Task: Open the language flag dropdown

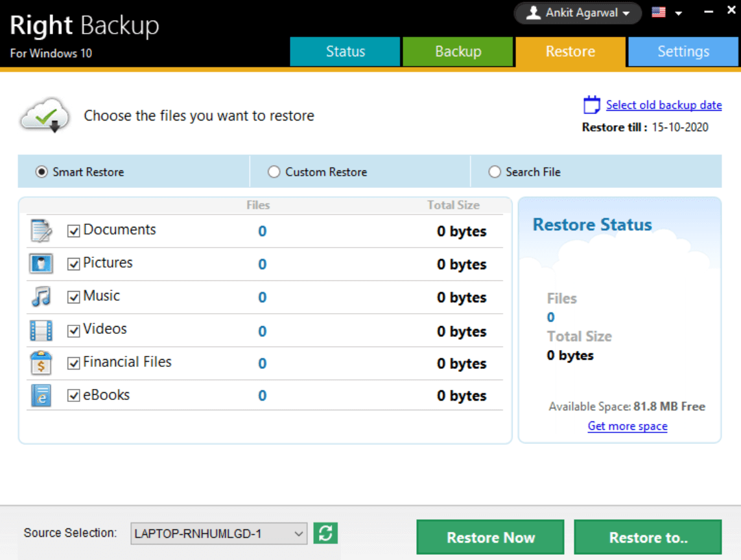Action: pyautogui.click(x=668, y=13)
